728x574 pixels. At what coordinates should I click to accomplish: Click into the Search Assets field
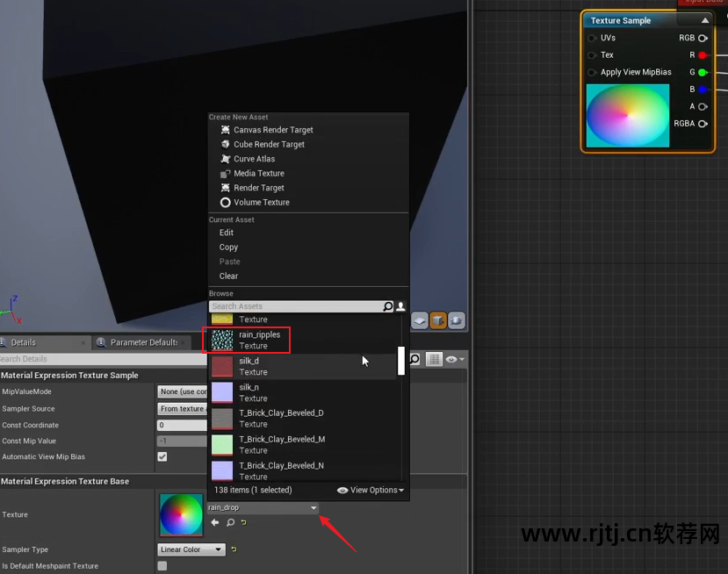(296, 306)
